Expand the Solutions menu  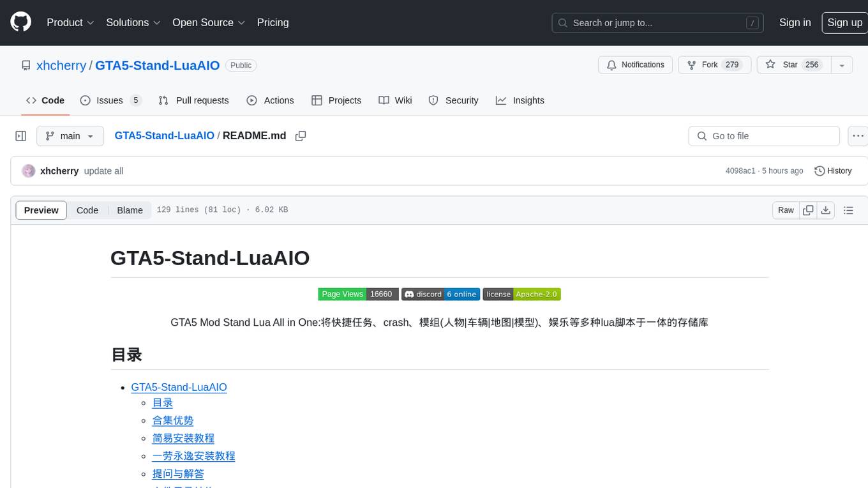134,22
